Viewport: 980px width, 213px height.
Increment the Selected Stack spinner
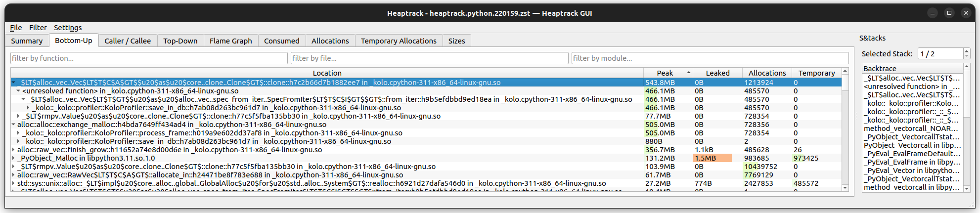(x=967, y=51)
